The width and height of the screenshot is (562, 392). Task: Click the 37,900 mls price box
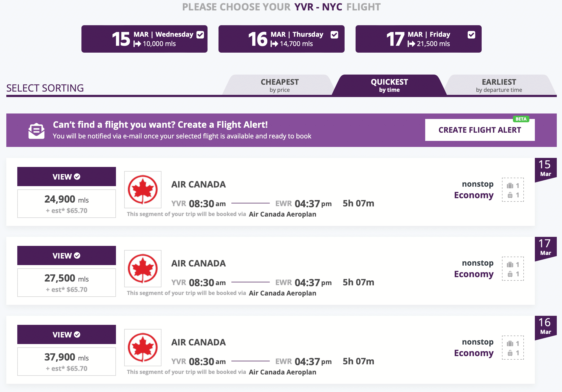click(x=66, y=362)
